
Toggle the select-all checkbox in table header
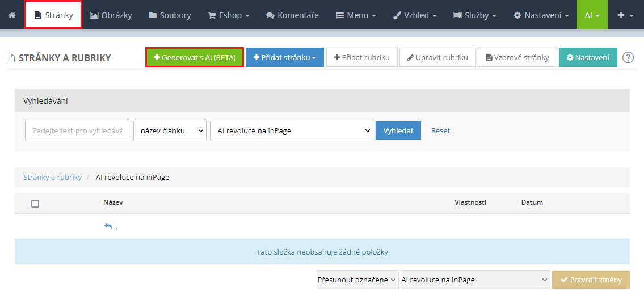(35, 203)
